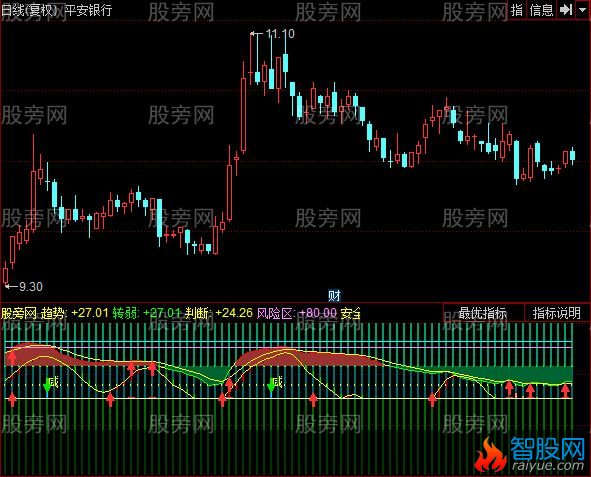Select the 11.10 high price label

(280, 34)
